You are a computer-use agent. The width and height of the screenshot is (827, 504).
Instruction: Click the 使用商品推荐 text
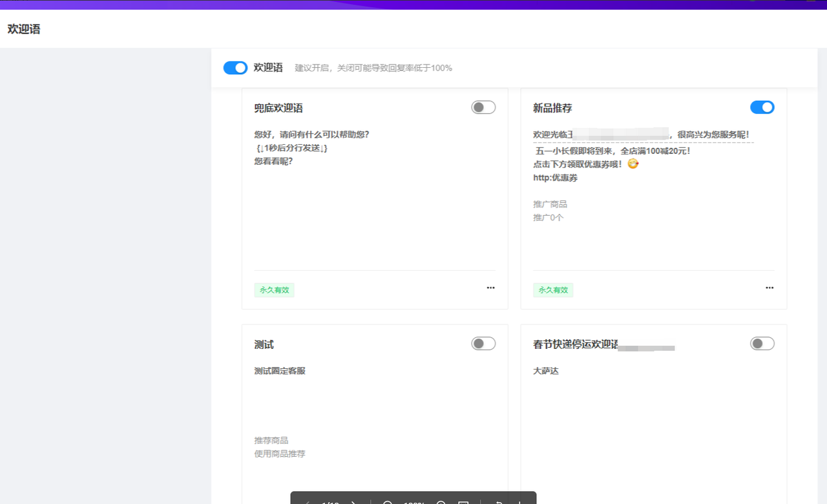point(280,454)
